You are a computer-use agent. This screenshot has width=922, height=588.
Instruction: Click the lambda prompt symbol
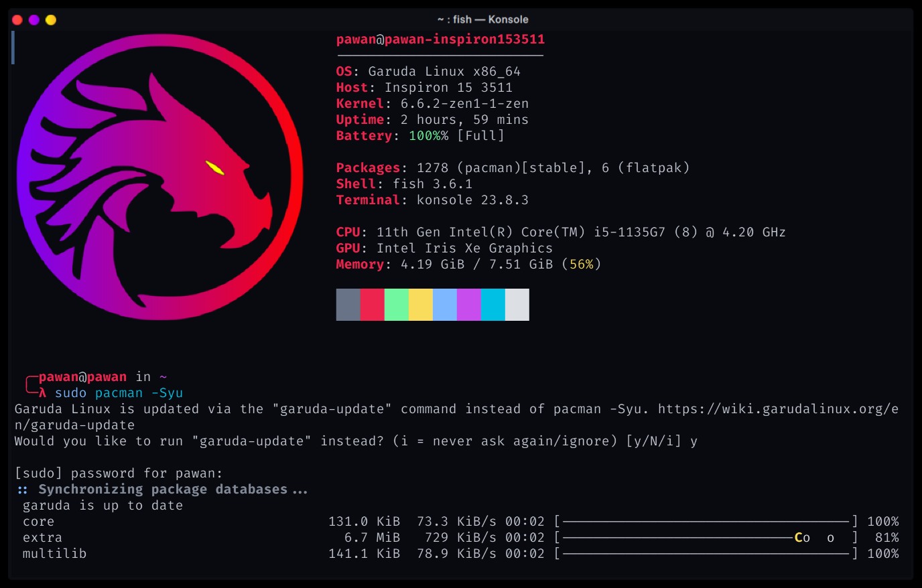(42, 393)
